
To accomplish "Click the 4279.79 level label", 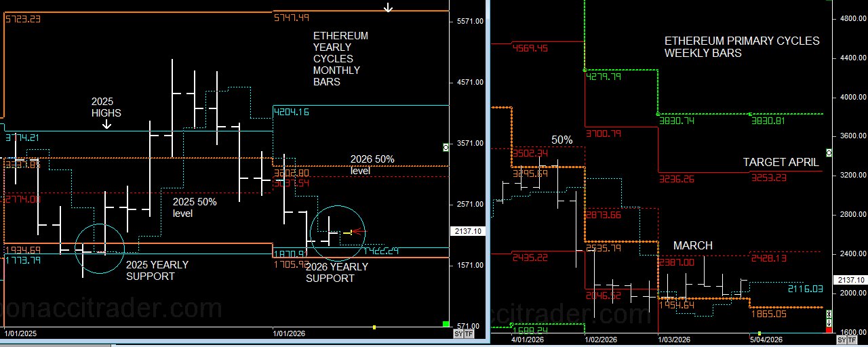I will point(604,77).
